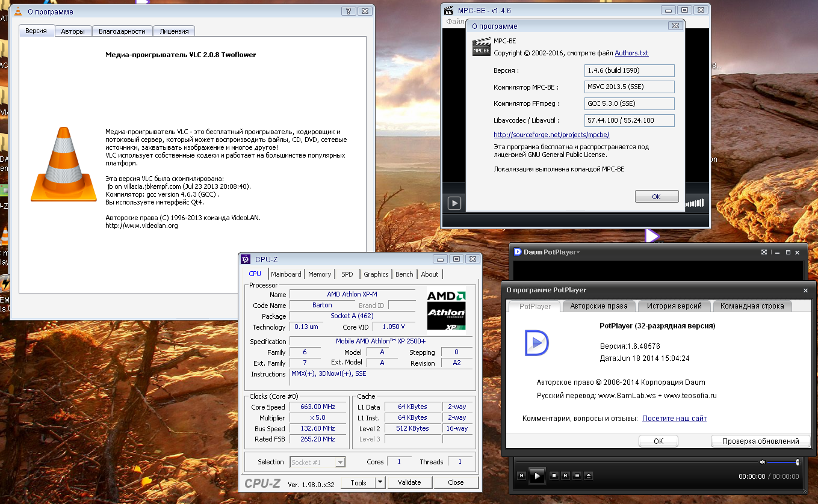
Task: Open the История версий tab in PotPlayer
Action: click(x=674, y=306)
